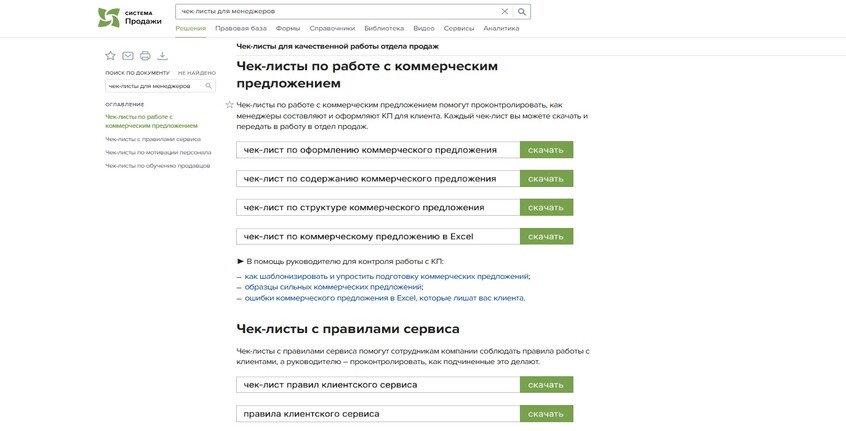This screenshot has height=431, width=846.
Task: Download правила клиентского сервиса file
Action: [546, 414]
